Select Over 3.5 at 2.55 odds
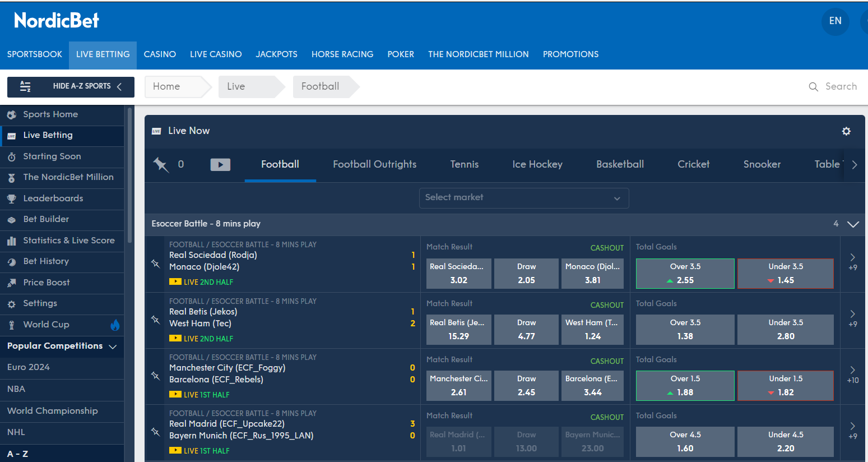This screenshot has width=868, height=462. click(x=685, y=274)
